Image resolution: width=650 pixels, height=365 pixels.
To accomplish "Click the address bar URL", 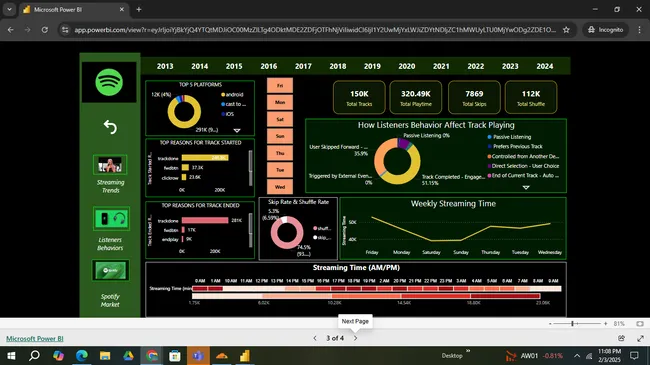I will 315,30.
